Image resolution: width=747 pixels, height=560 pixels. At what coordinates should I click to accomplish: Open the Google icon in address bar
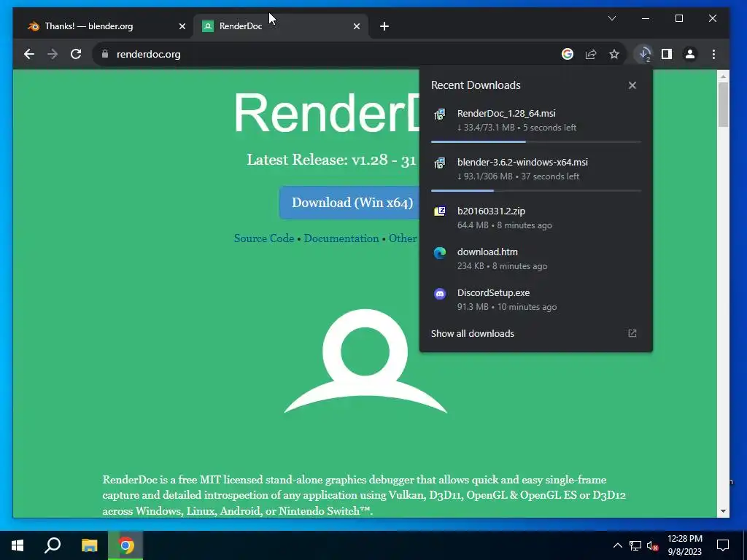coord(567,54)
